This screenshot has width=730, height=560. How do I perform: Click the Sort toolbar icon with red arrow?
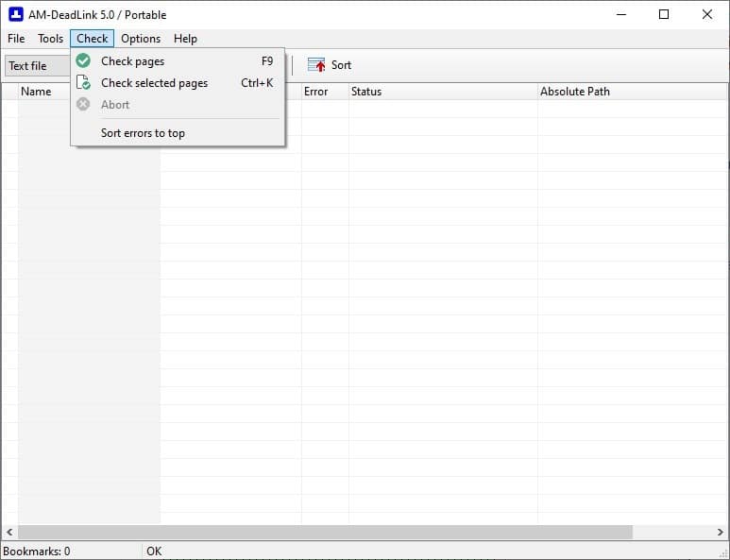pyautogui.click(x=316, y=65)
